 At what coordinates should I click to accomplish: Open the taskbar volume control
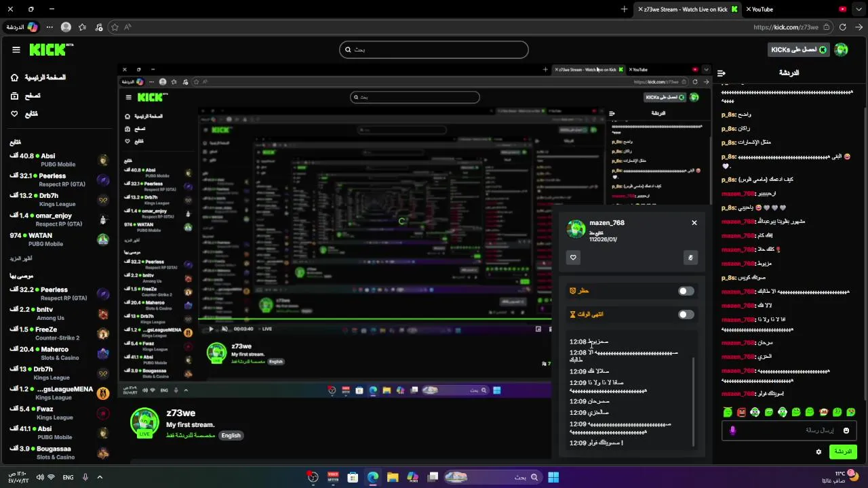40,477
